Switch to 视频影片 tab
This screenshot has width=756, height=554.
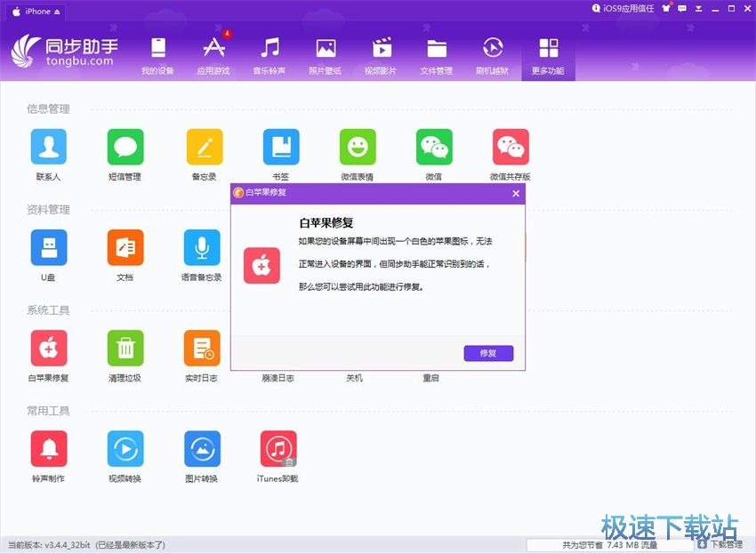click(381, 56)
